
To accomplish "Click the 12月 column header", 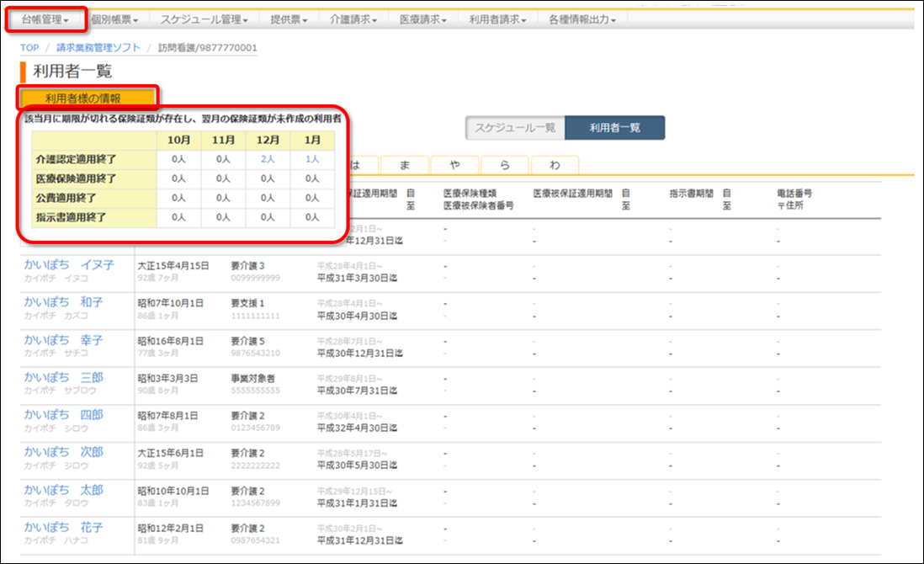I will [268, 140].
